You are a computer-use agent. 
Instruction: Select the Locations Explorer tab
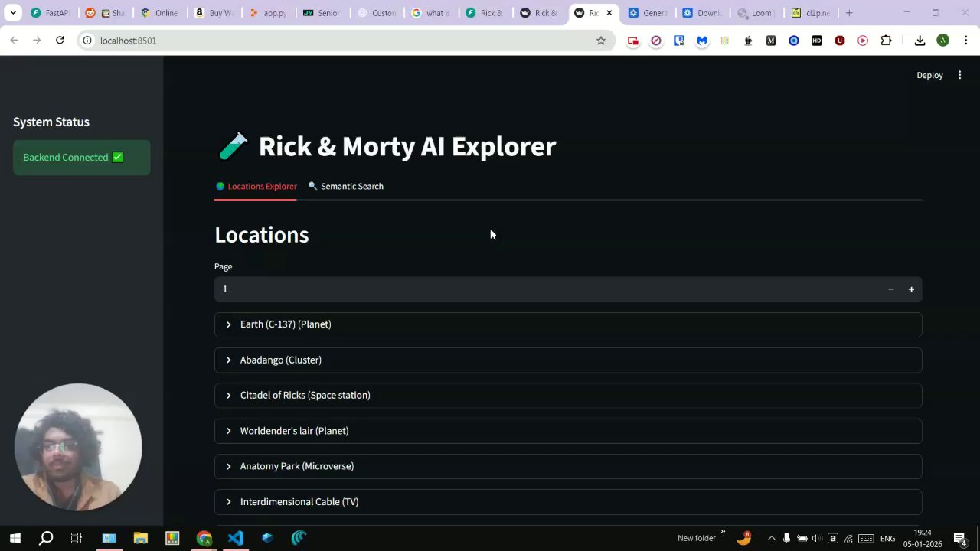click(256, 186)
